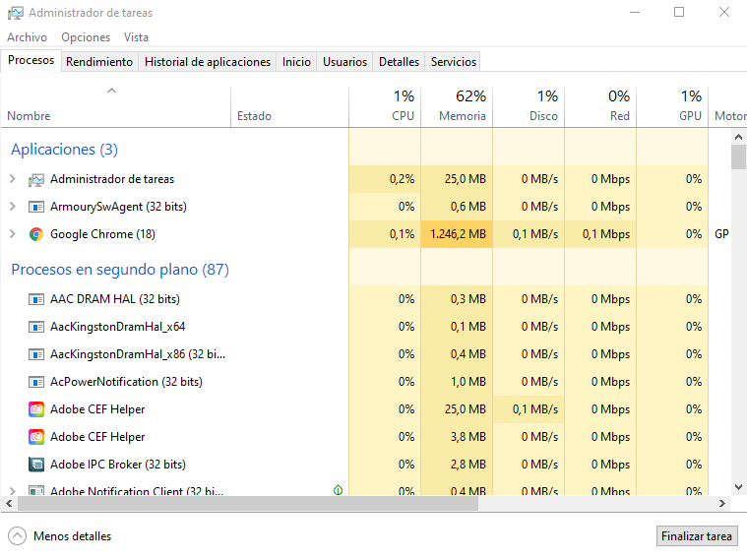
Task: Sort by the Red column header
Action: (x=600, y=106)
